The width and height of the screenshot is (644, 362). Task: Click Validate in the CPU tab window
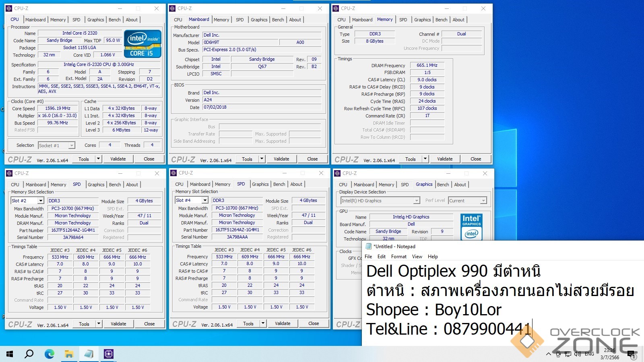coord(118,159)
